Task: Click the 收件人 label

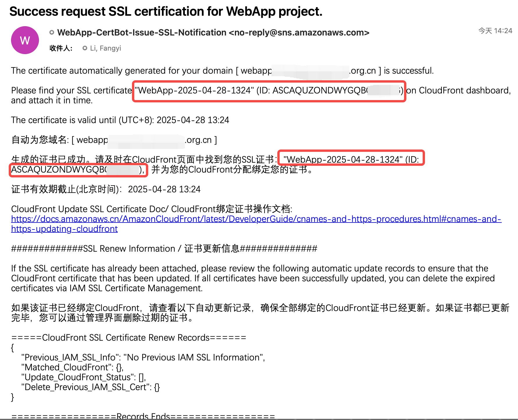Action: click(x=61, y=48)
